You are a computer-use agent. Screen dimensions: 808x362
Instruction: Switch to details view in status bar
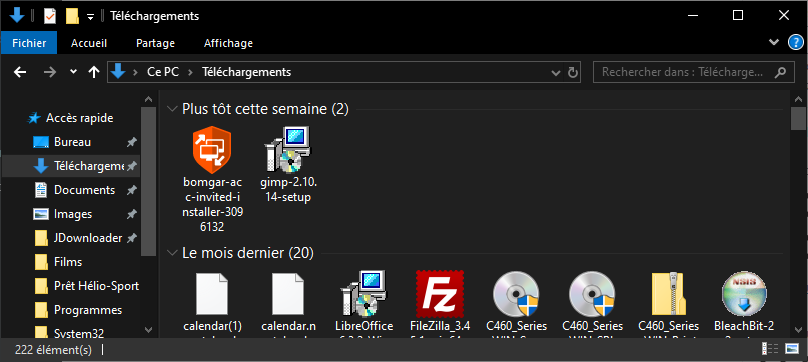[769, 349]
